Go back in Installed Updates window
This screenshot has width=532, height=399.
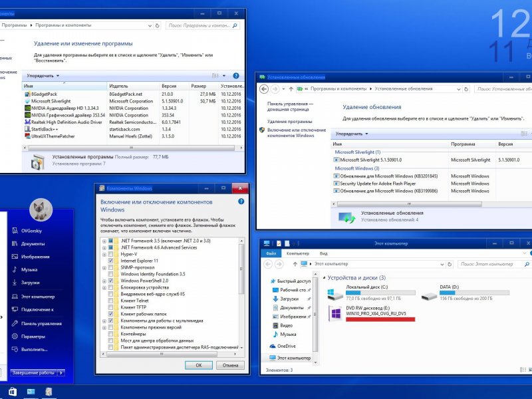coord(264,89)
